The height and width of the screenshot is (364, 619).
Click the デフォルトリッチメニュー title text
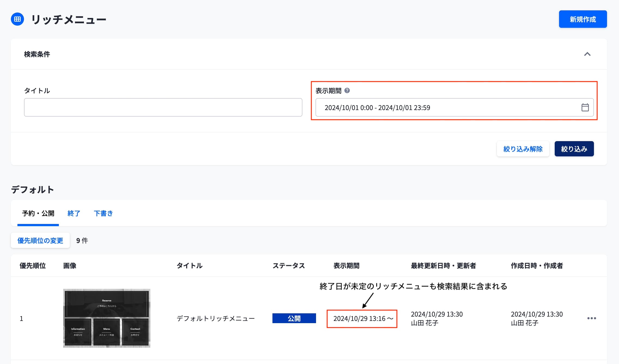pyautogui.click(x=216, y=318)
